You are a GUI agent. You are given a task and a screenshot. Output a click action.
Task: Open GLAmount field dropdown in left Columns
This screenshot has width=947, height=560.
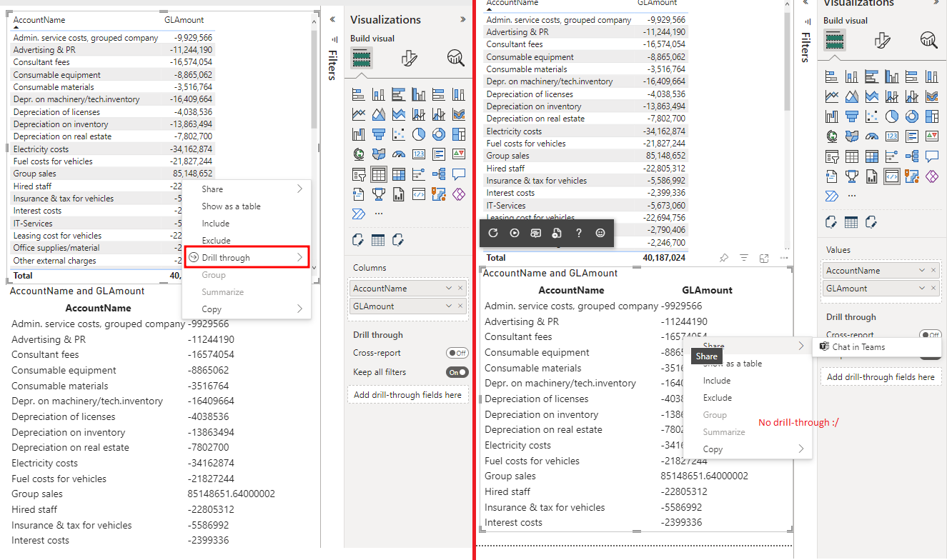pyautogui.click(x=449, y=306)
